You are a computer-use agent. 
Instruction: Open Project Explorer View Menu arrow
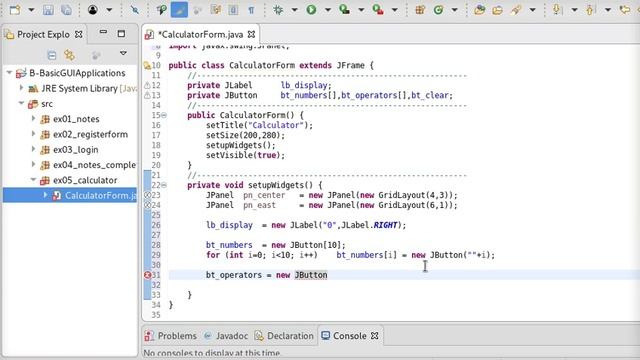[x=123, y=53]
